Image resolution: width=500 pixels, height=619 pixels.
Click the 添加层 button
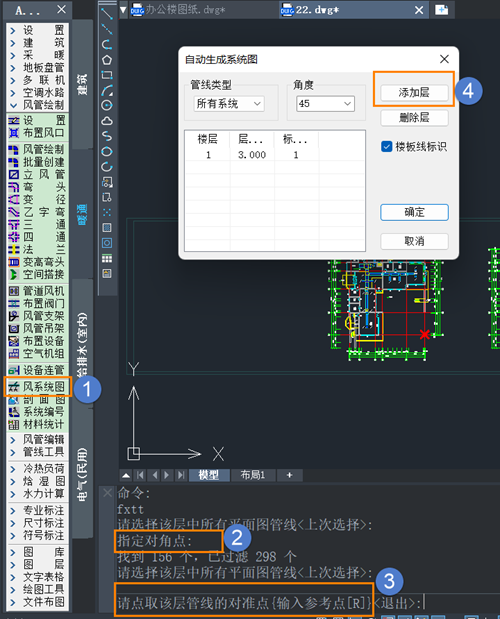click(414, 93)
